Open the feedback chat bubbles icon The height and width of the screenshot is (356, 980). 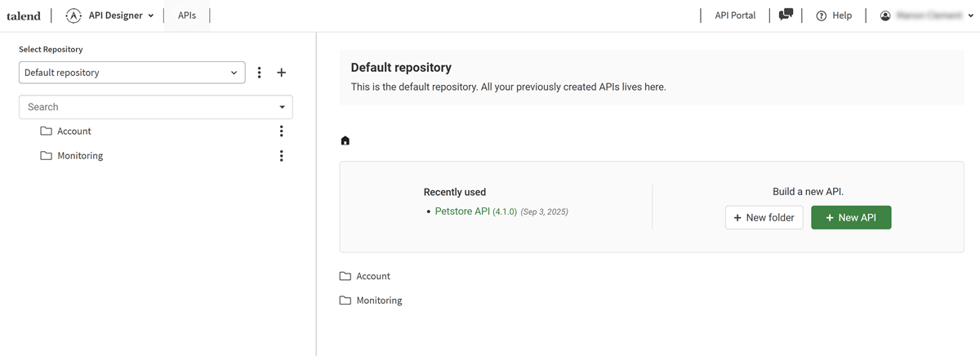point(786,15)
